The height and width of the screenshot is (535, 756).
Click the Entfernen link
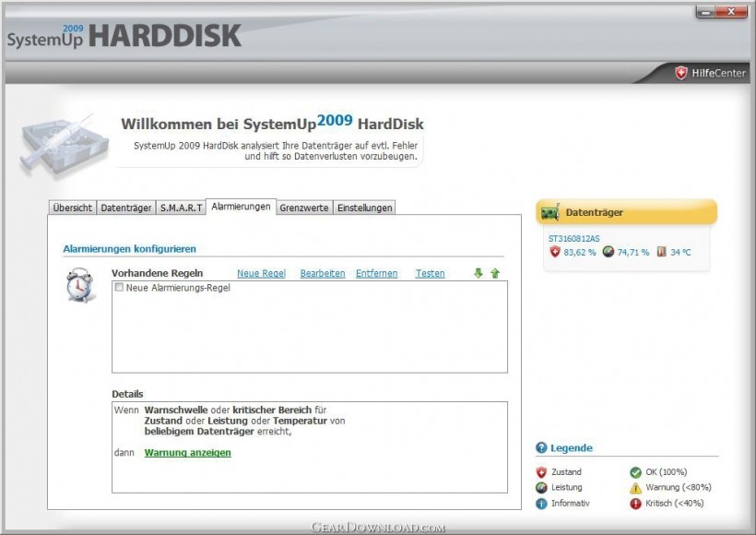click(x=376, y=274)
